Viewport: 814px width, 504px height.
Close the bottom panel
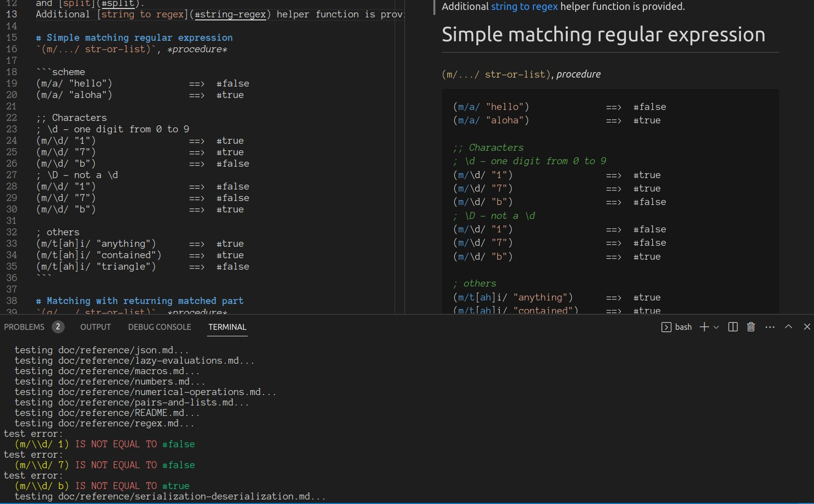coord(807,327)
